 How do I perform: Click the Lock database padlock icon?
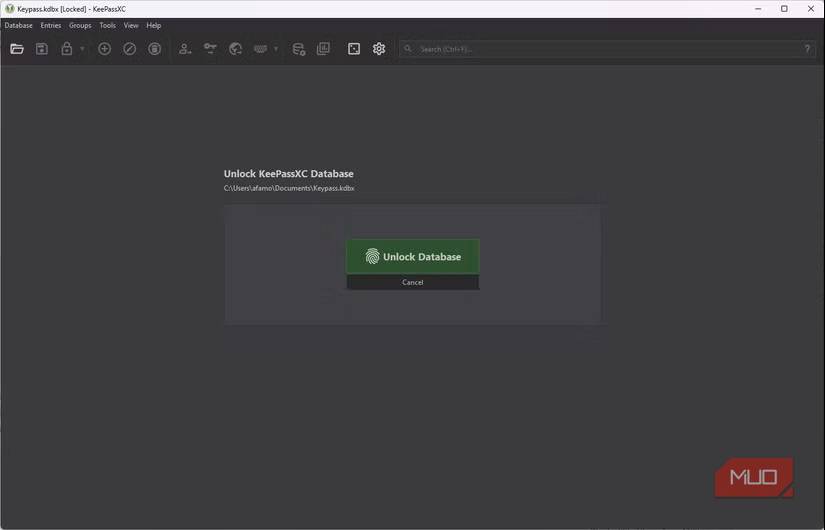click(x=67, y=49)
